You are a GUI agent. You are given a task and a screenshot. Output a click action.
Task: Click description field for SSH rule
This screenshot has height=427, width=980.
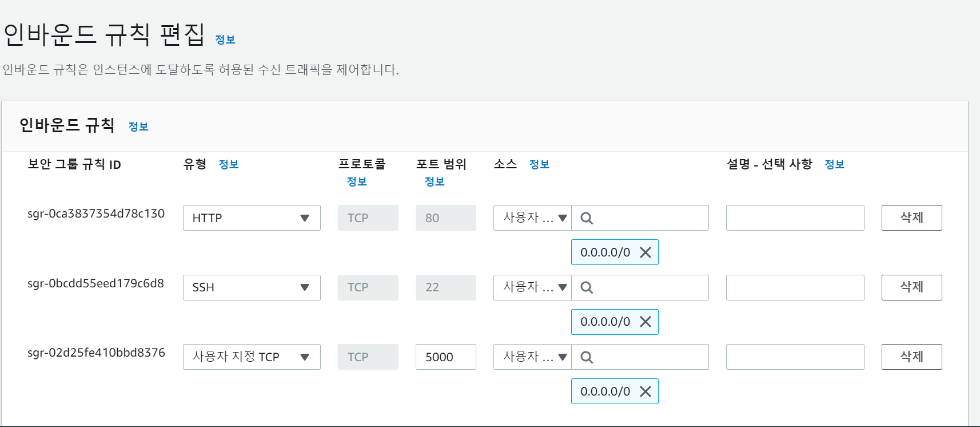795,287
